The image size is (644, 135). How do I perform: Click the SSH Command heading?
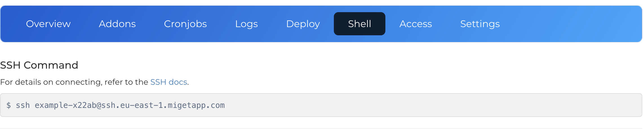[39, 65]
